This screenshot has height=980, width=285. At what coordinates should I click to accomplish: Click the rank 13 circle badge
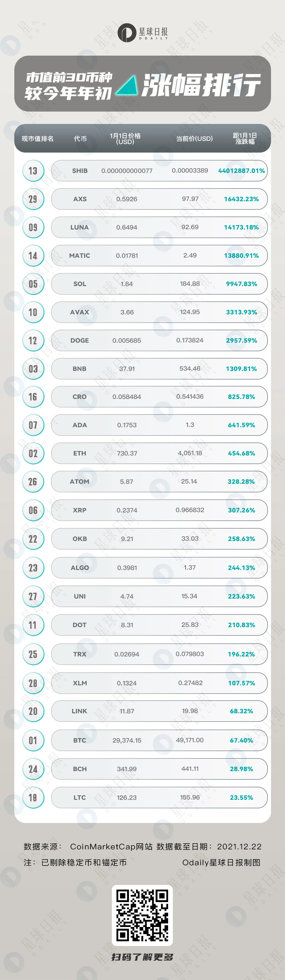33,171
